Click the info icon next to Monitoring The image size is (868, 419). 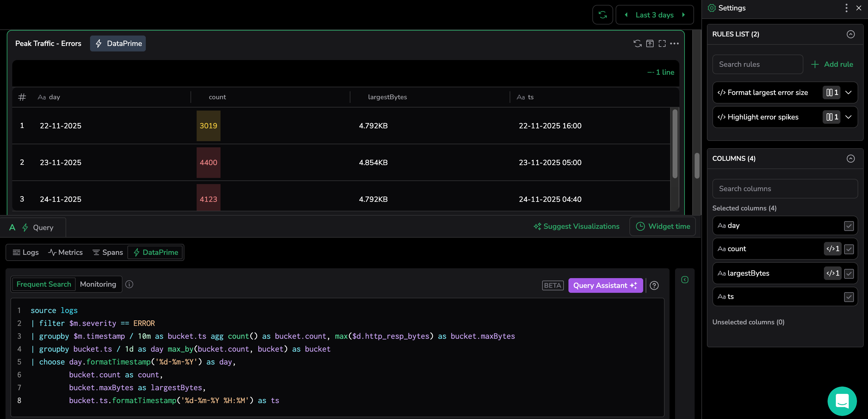(x=129, y=284)
